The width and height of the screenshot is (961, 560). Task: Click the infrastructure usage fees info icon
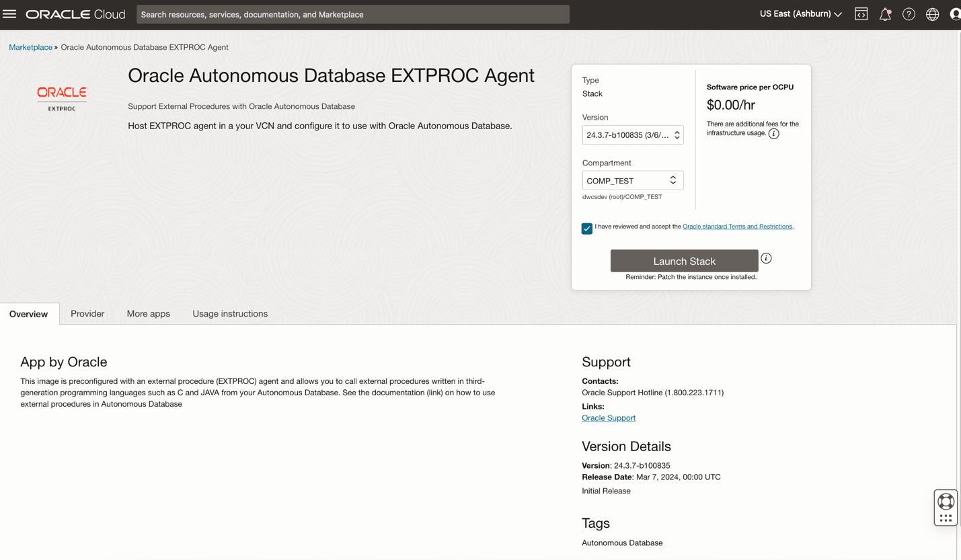773,133
